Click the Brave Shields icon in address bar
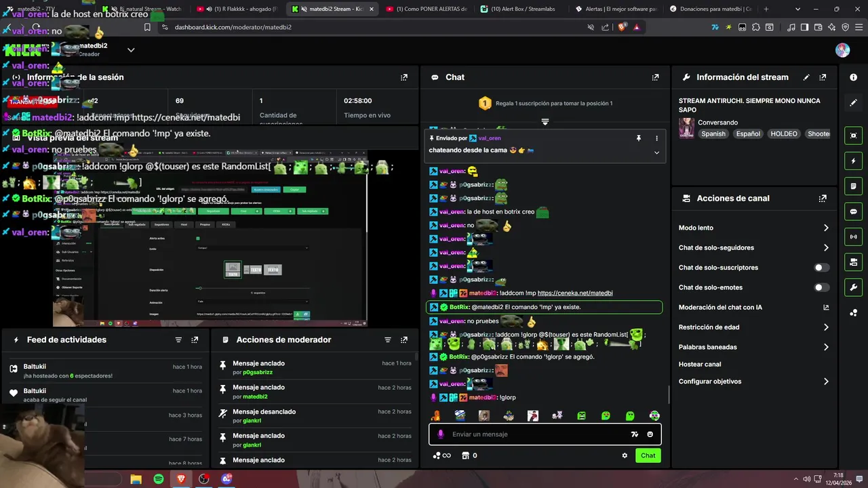Viewport: 868px width, 488px height. tap(622, 27)
